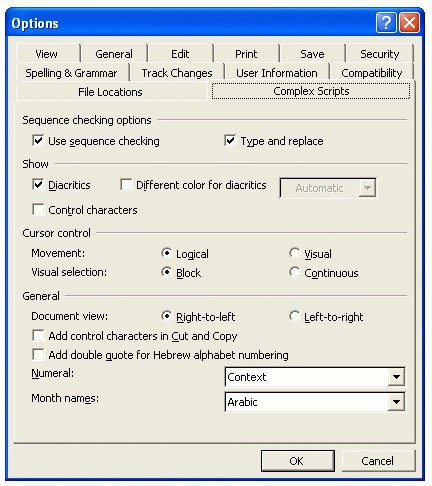Choose Continuous visual selection

294,272
